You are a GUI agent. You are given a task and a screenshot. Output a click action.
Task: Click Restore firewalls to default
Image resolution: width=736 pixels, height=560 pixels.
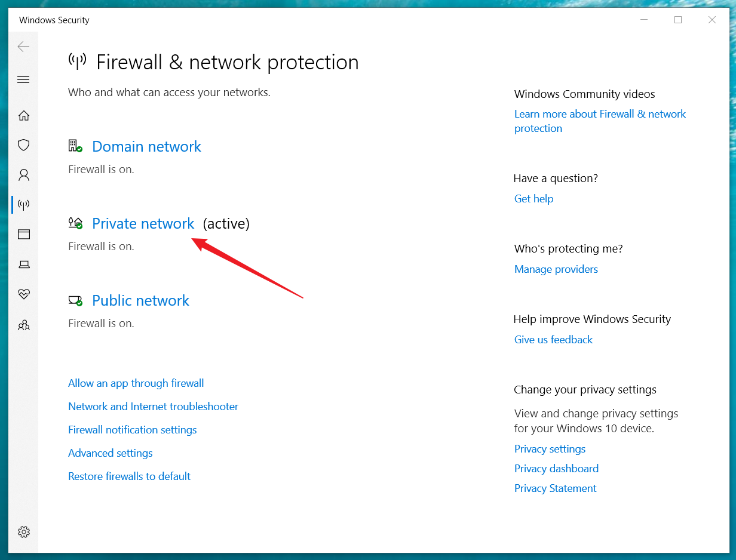130,476
